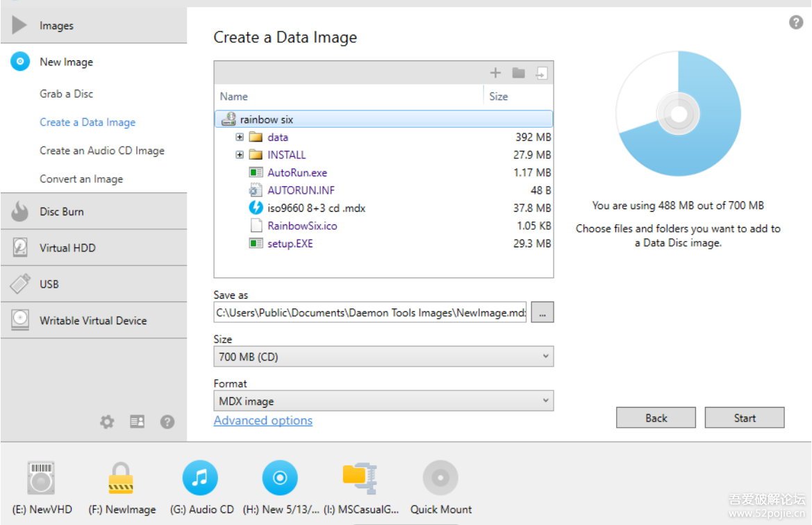The height and width of the screenshot is (525, 812).
Task: Expand the data folder node
Action: pos(239,137)
